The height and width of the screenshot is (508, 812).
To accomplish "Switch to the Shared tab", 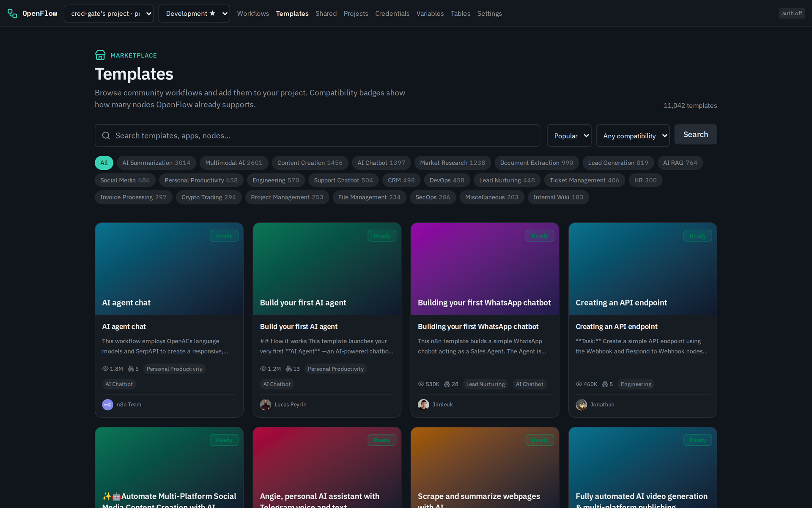I will [326, 14].
